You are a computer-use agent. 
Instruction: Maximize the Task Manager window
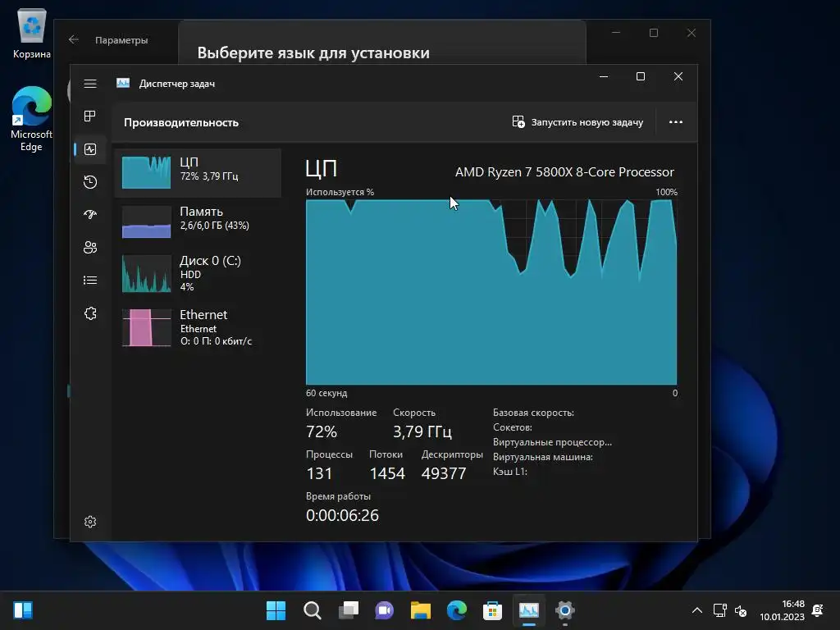coord(640,76)
